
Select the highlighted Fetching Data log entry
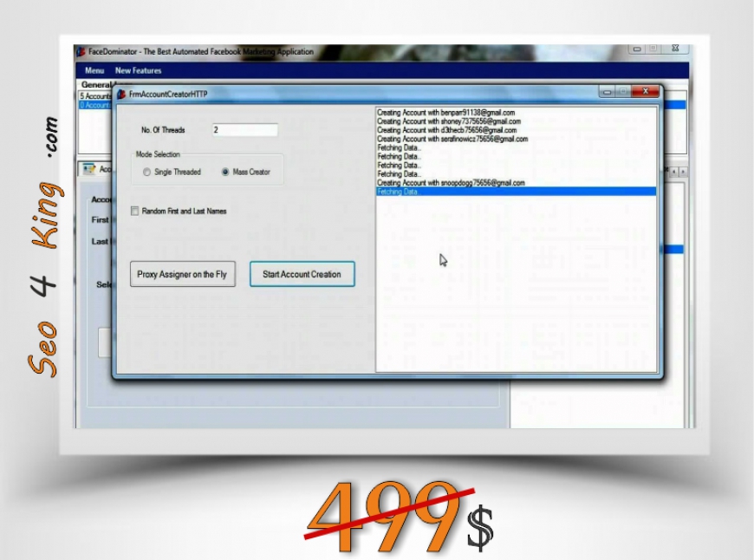[x=516, y=192]
